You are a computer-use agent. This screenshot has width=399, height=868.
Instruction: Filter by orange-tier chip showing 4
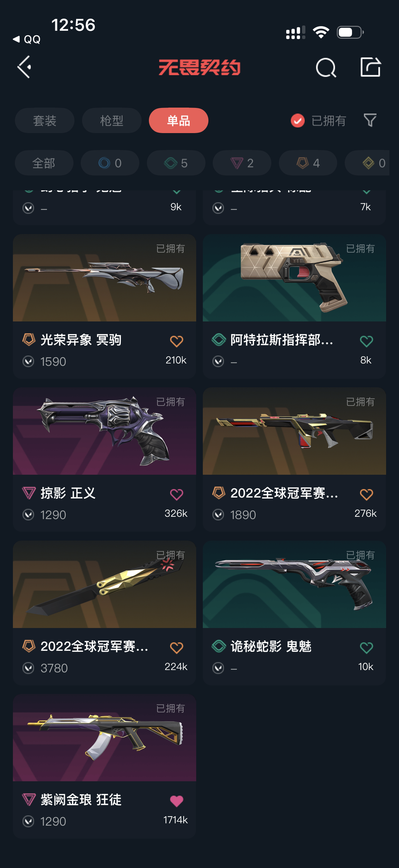tap(308, 163)
